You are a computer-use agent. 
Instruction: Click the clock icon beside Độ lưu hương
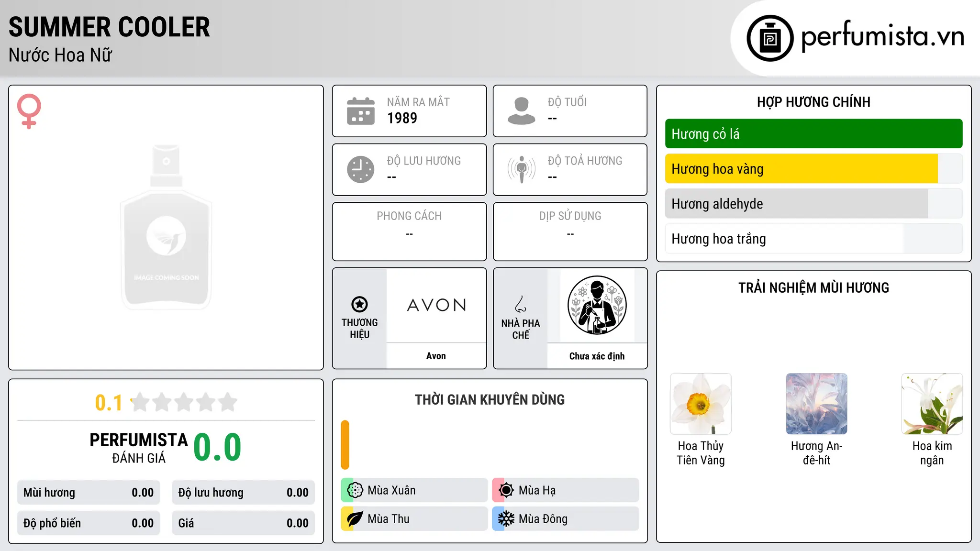[x=361, y=169]
